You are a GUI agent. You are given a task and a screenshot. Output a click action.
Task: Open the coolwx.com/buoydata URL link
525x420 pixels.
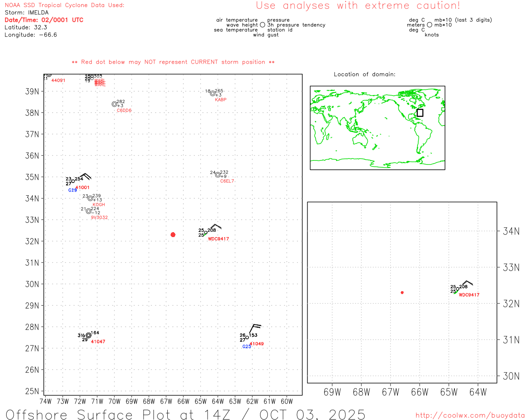coord(470,415)
